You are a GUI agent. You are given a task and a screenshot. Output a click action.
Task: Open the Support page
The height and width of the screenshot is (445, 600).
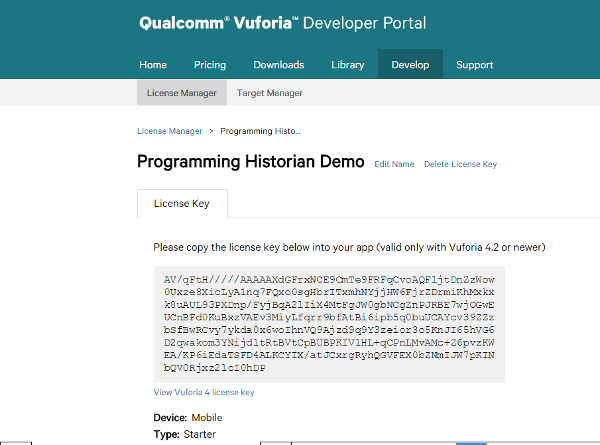point(474,65)
